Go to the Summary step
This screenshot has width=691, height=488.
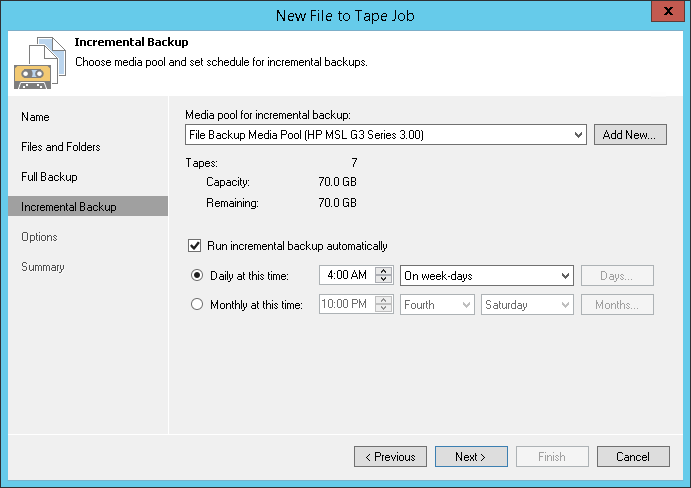click(43, 267)
